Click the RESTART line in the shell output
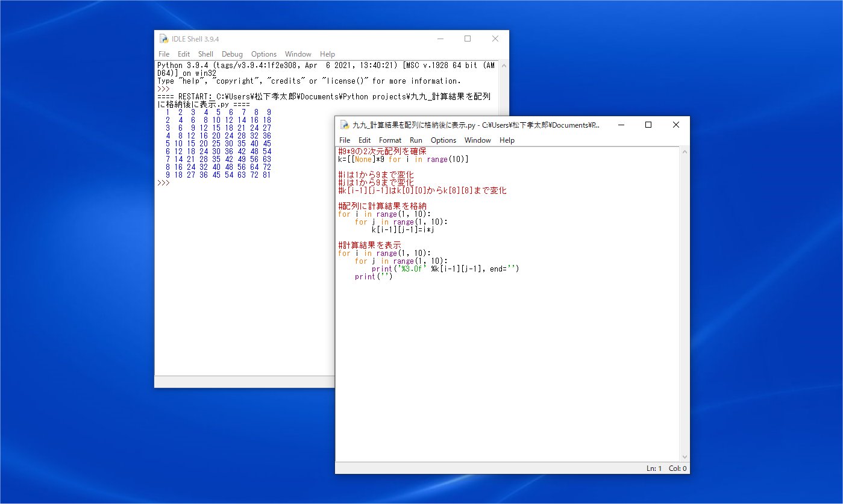The width and height of the screenshot is (843, 504). 324,100
